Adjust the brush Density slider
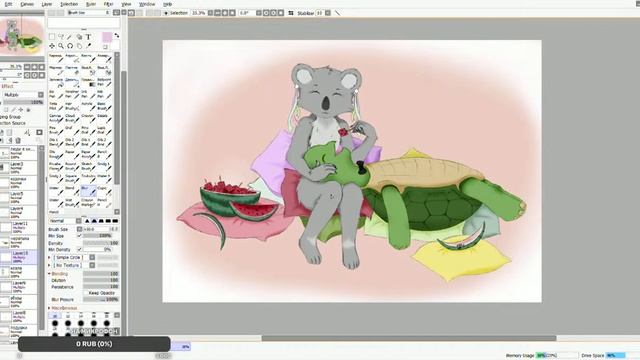This screenshot has width=640, height=360. [x=100, y=243]
